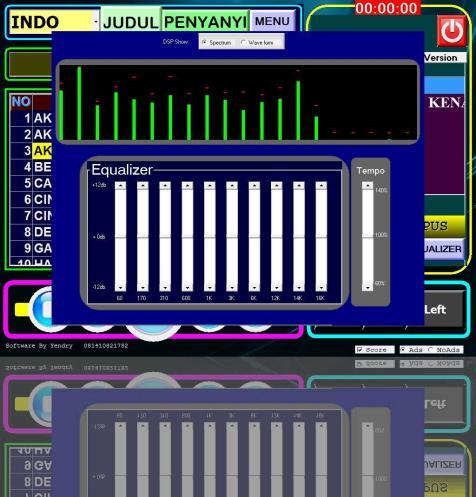476x497 pixels.
Task: Click down arrow of 16K band
Action: 321,288
